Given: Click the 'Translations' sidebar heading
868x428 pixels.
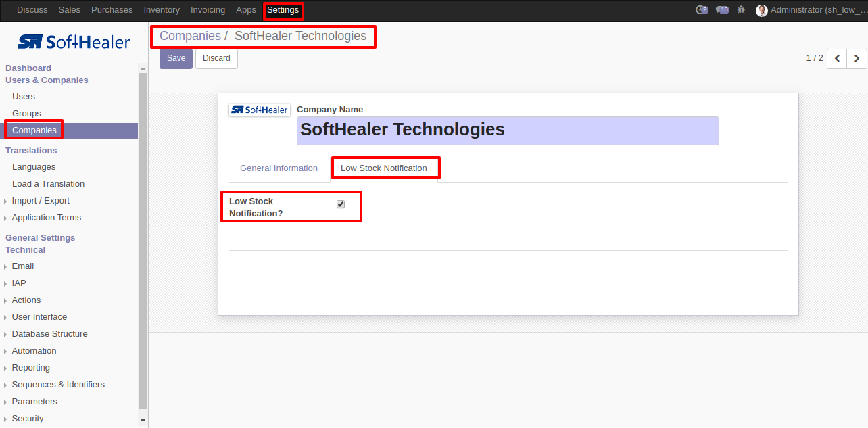Looking at the screenshot, I should tap(31, 151).
